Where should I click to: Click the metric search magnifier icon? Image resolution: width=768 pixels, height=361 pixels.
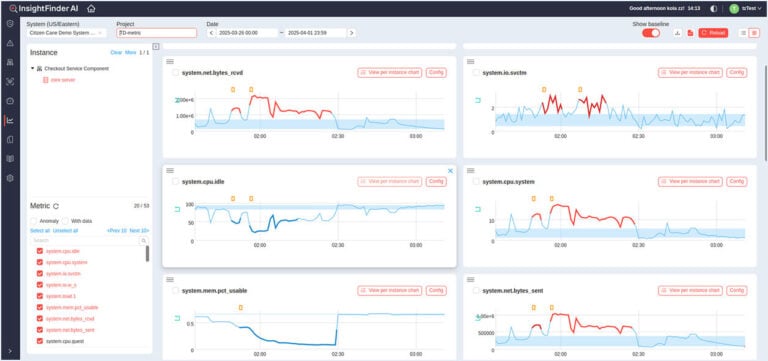coord(144,241)
